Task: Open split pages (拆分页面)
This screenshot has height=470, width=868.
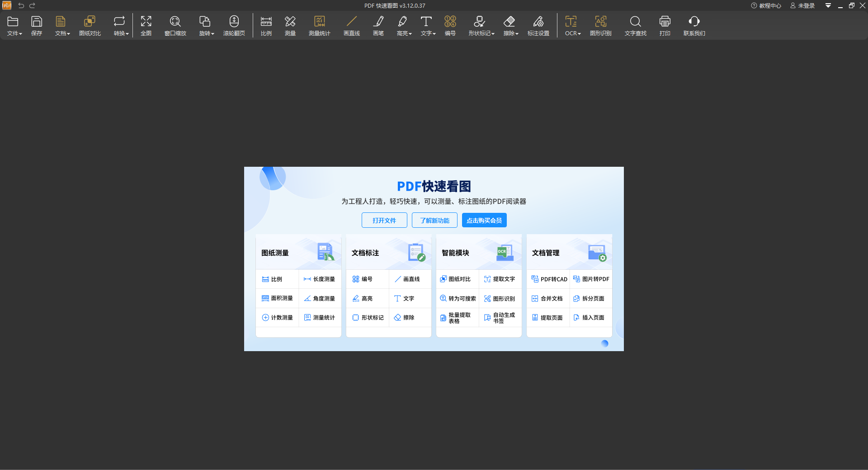Action: [x=591, y=298]
